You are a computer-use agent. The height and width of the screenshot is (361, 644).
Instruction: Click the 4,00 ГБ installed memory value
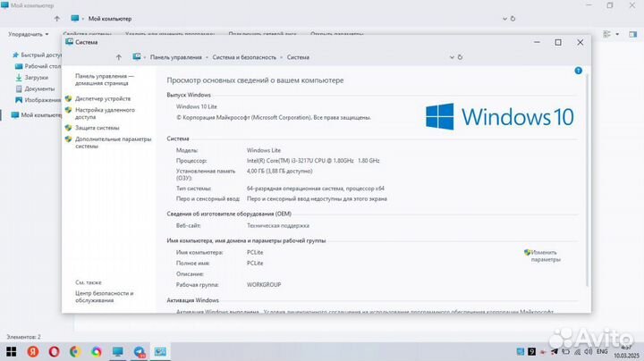(x=280, y=171)
